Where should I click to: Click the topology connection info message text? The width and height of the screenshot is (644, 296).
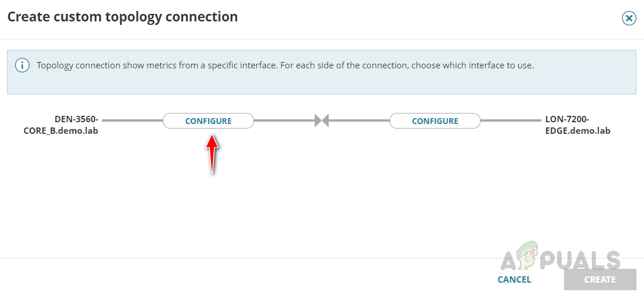coord(285,65)
